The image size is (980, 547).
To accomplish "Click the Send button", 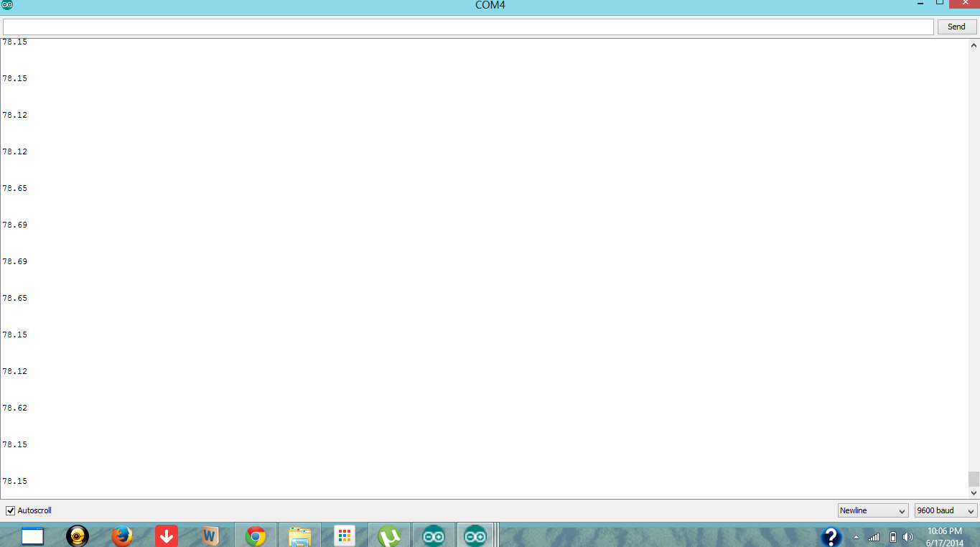I will pyautogui.click(x=956, y=27).
